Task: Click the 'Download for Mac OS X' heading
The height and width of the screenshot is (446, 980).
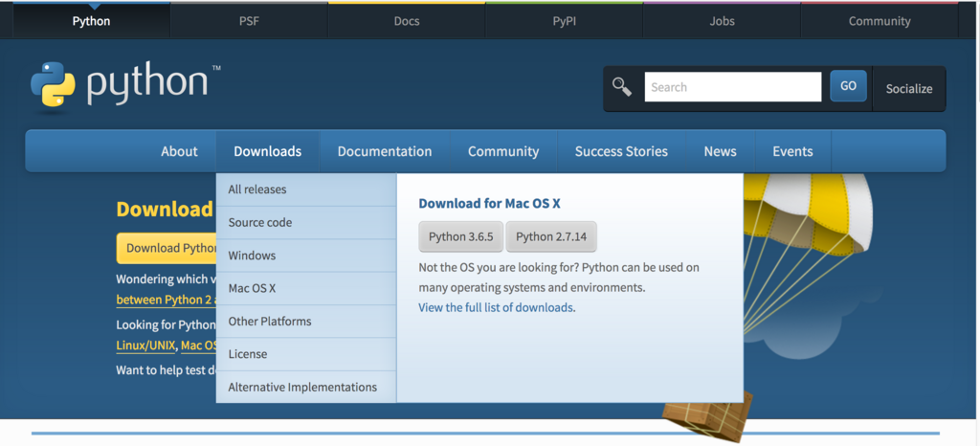Action: (x=489, y=203)
